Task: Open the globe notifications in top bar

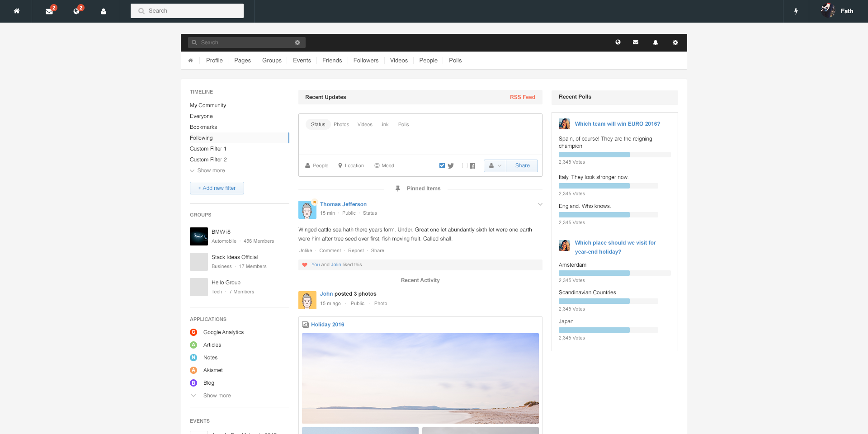Action: pyautogui.click(x=76, y=11)
